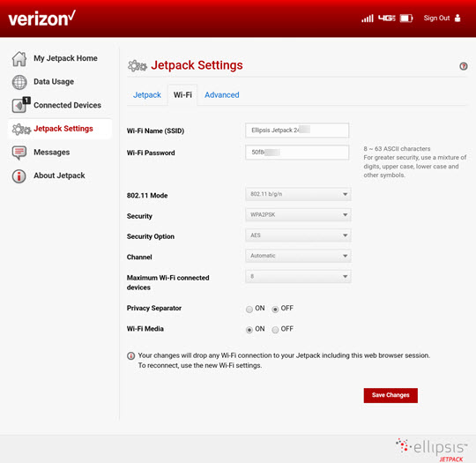Click the 4G LTE network indicator
Image resolution: width=476 pixels, height=463 pixels.
tap(387, 19)
